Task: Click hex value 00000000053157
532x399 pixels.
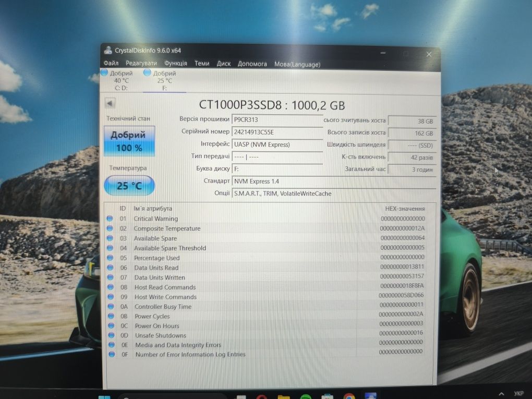Action: (x=402, y=276)
